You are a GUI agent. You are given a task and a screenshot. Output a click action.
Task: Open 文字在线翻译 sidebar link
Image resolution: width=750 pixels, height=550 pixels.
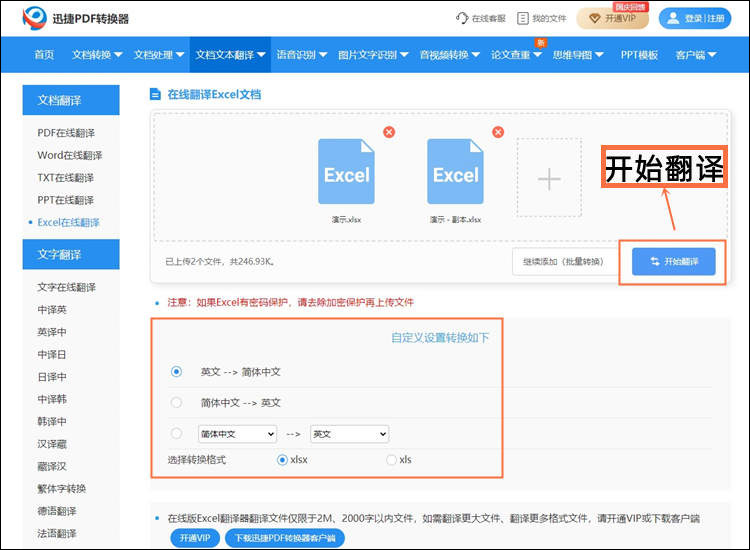point(66,287)
